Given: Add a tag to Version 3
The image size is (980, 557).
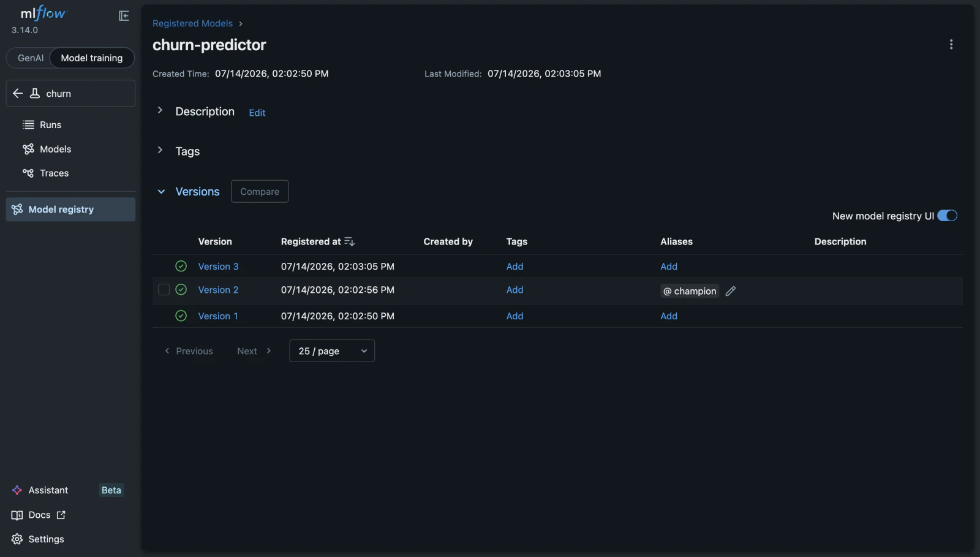Looking at the screenshot, I should [514, 267].
